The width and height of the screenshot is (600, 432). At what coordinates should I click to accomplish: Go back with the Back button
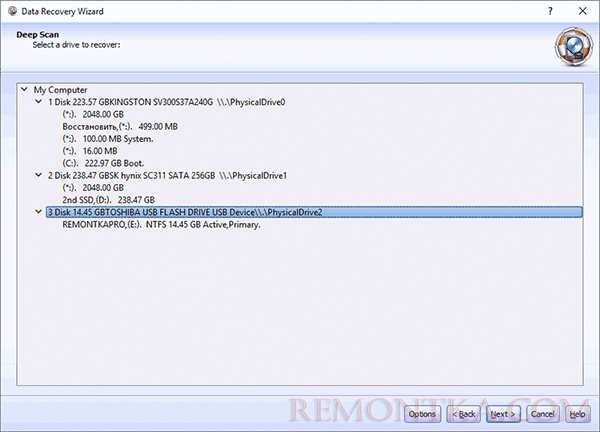[464, 413]
